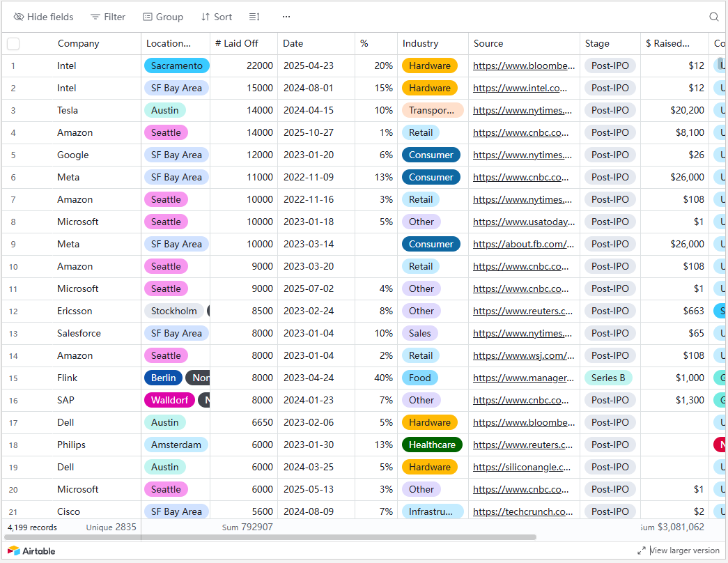Click the Walldorf location tag for SAP

169,401
